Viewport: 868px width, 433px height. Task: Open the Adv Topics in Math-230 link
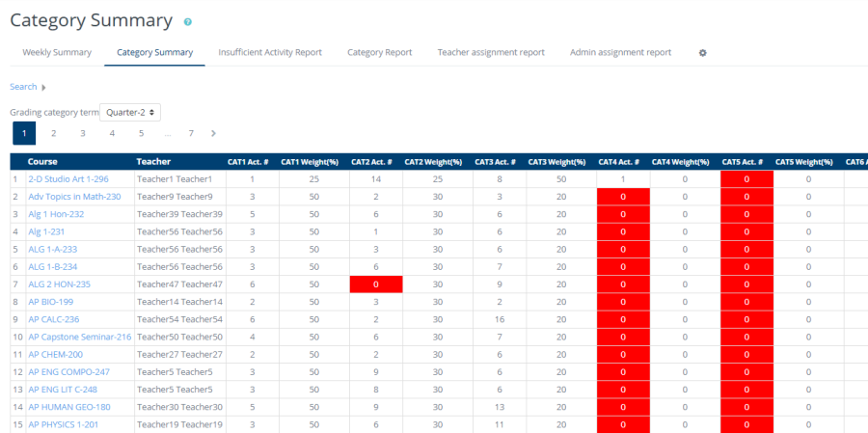tap(74, 197)
